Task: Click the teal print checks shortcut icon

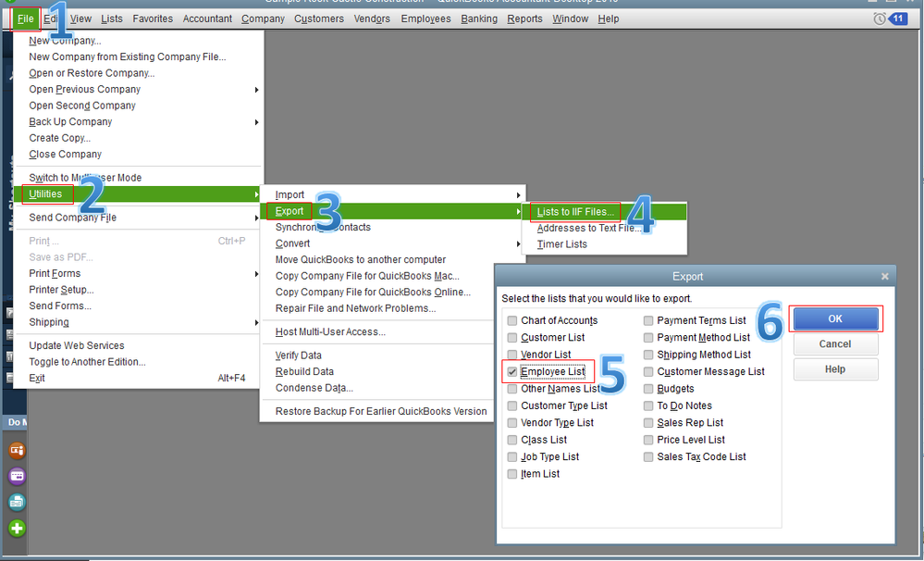Action: (x=17, y=502)
